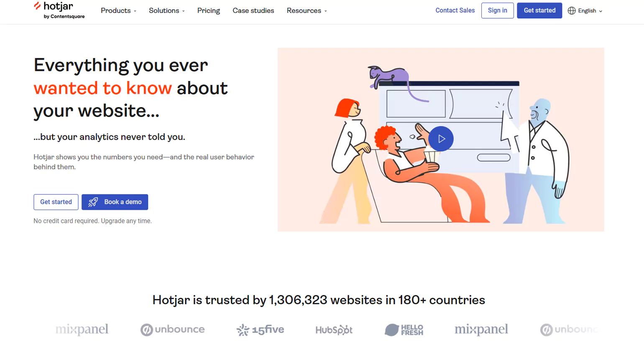Open the Products dropdown
The height and width of the screenshot is (351, 644).
click(x=118, y=10)
